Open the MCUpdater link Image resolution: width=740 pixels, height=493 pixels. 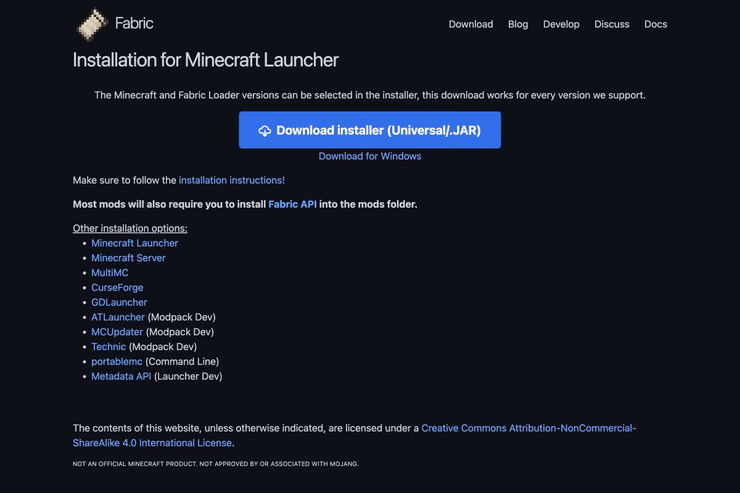pyautogui.click(x=117, y=332)
